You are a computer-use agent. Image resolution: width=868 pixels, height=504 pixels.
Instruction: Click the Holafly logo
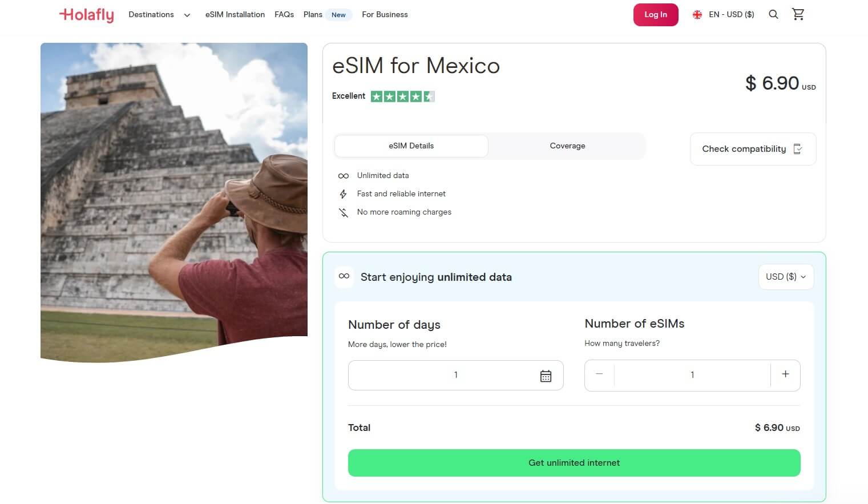86,15
